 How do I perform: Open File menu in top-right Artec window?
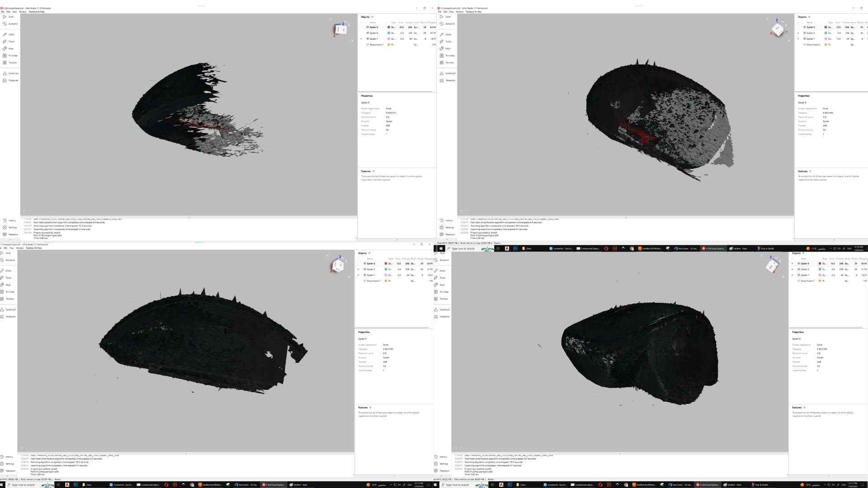coord(439,12)
